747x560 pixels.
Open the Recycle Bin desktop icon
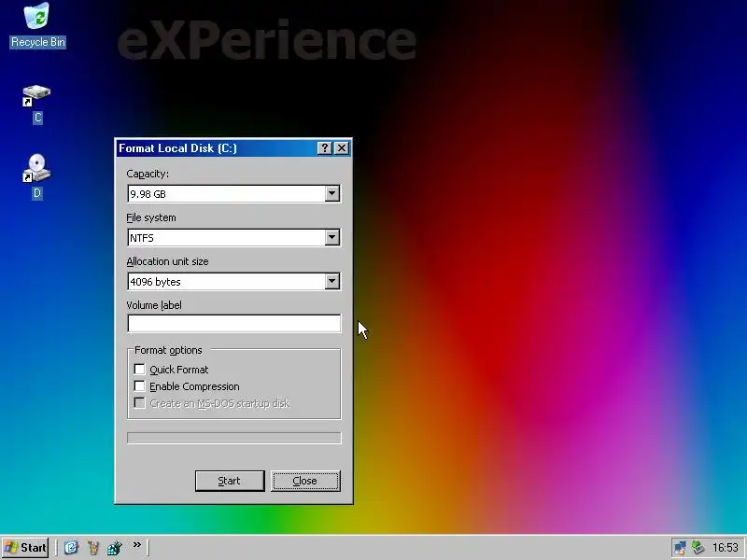click(37, 25)
